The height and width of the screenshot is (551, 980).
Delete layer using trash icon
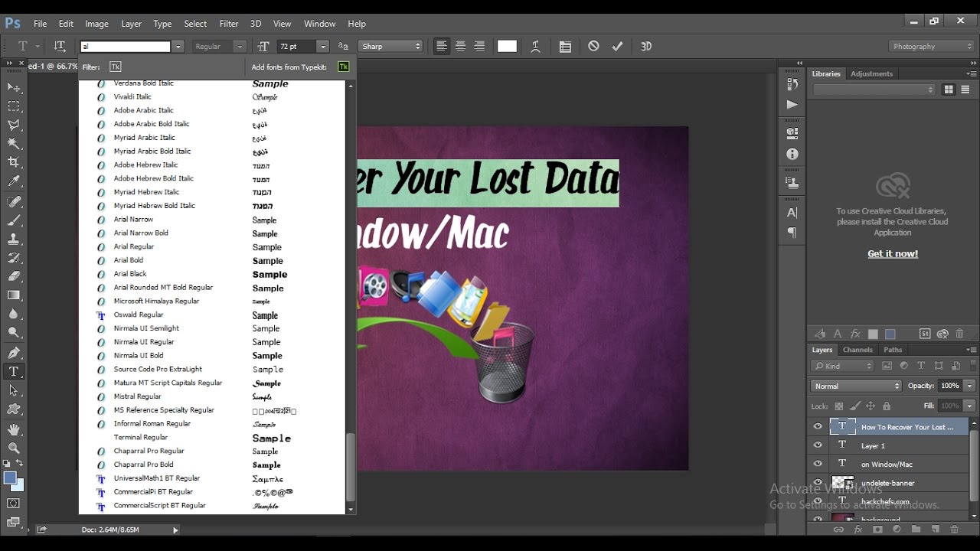(x=954, y=530)
